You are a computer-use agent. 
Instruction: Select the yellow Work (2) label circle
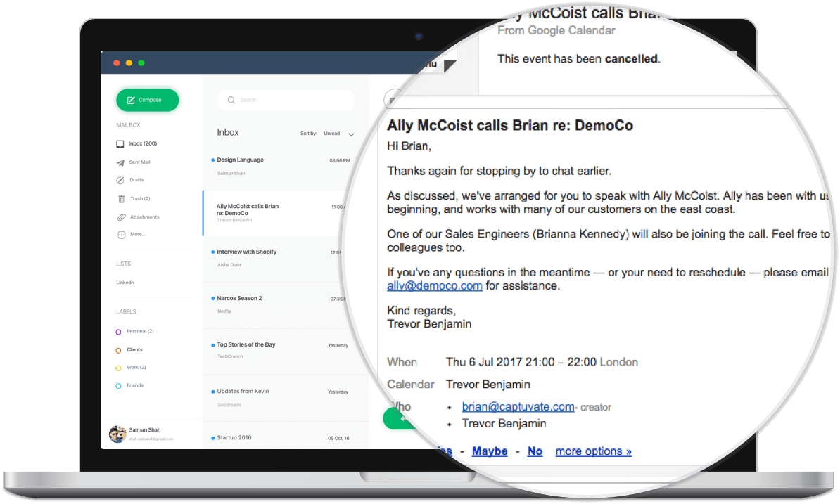(118, 368)
